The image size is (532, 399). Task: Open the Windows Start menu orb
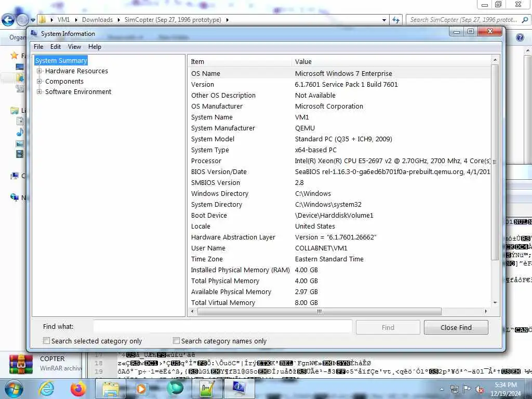click(x=13, y=389)
